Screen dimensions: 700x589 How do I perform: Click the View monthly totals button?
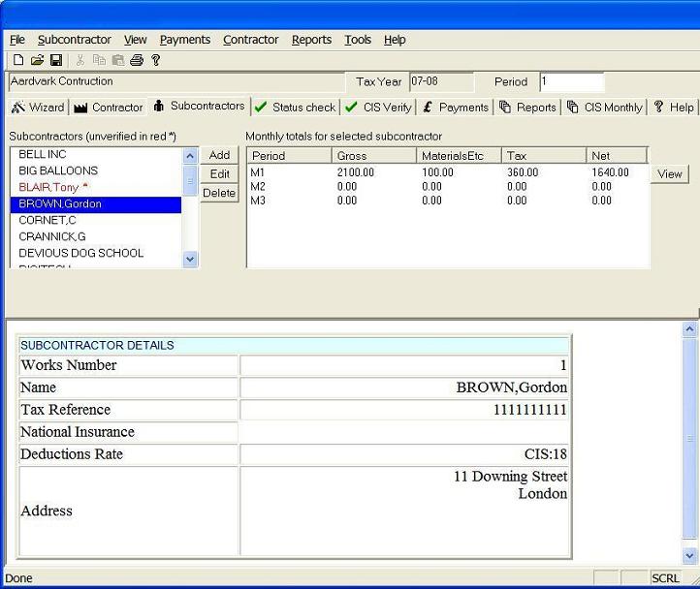click(x=669, y=174)
